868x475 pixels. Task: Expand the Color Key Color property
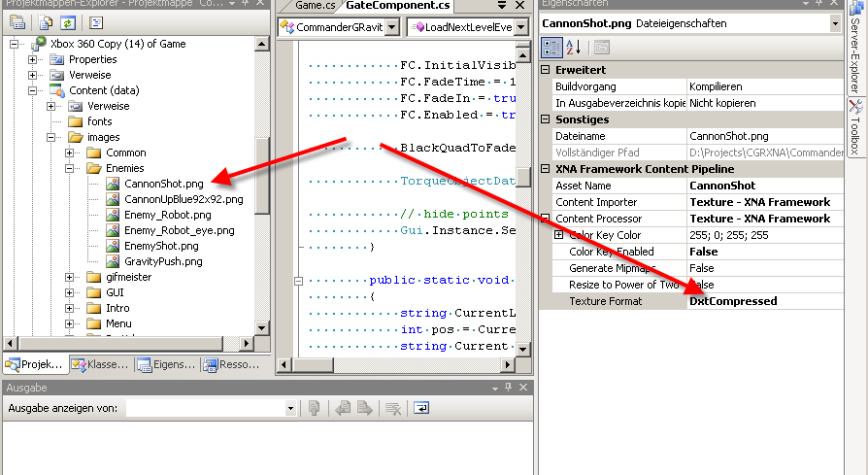(558, 235)
